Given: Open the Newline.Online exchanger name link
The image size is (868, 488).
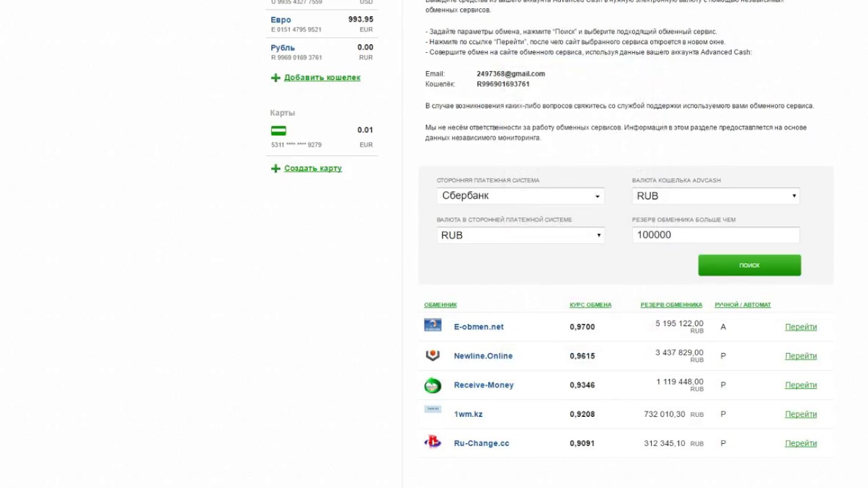Looking at the screenshot, I should click(x=483, y=356).
